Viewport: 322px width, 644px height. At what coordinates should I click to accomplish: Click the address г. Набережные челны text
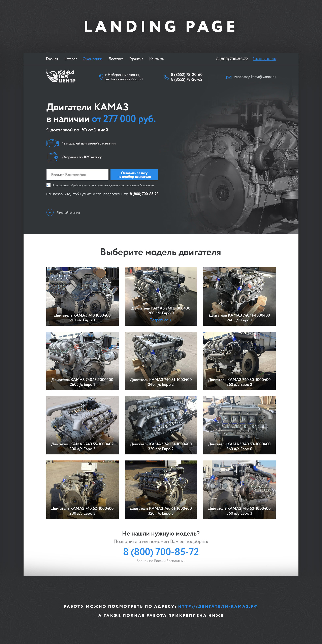pos(124,77)
